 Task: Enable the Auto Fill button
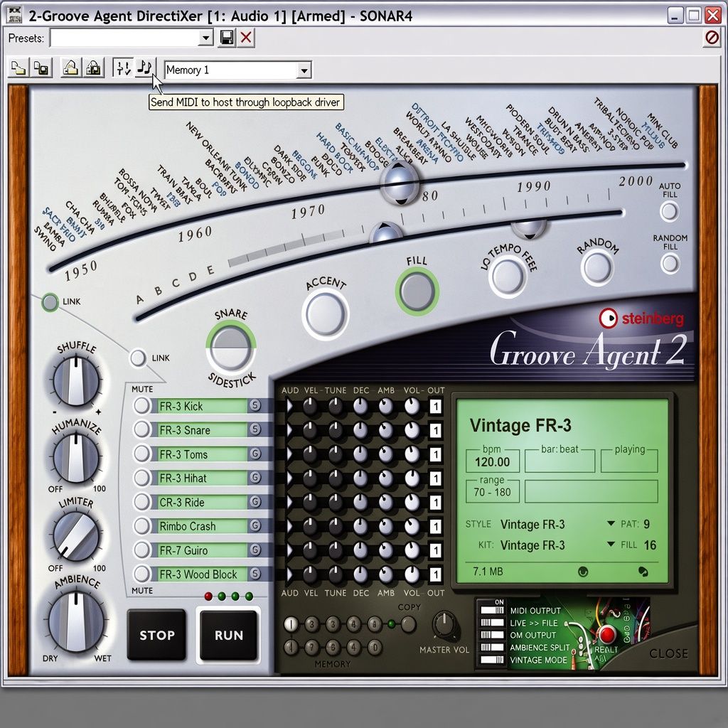pos(669,212)
